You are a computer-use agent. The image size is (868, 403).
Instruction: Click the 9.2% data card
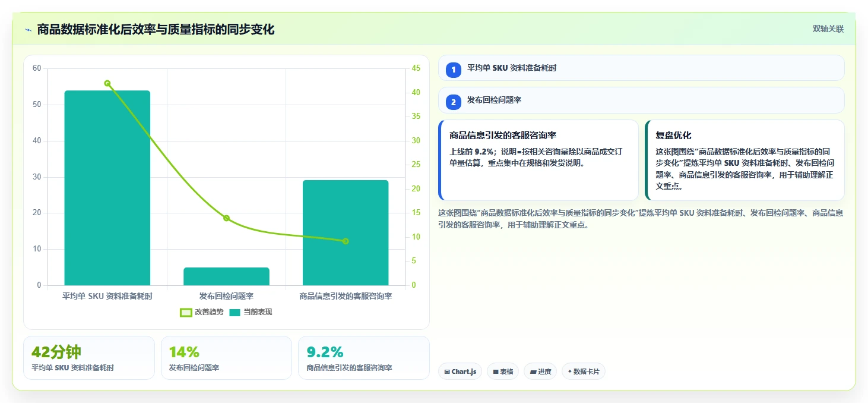363,358
